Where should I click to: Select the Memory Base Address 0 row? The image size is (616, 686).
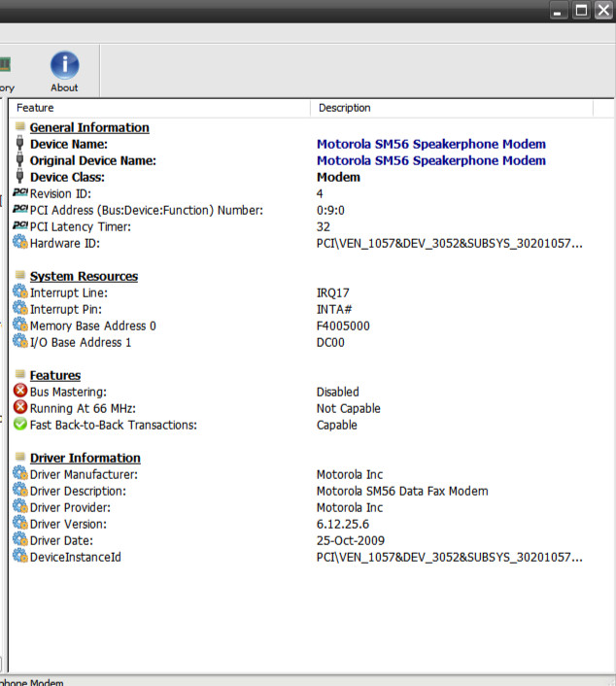click(92, 326)
